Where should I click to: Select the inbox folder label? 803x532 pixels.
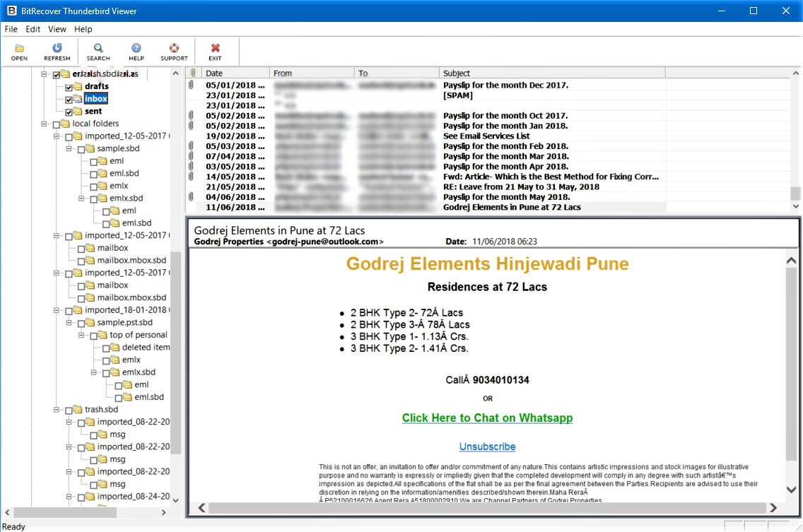[x=95, y=98]
